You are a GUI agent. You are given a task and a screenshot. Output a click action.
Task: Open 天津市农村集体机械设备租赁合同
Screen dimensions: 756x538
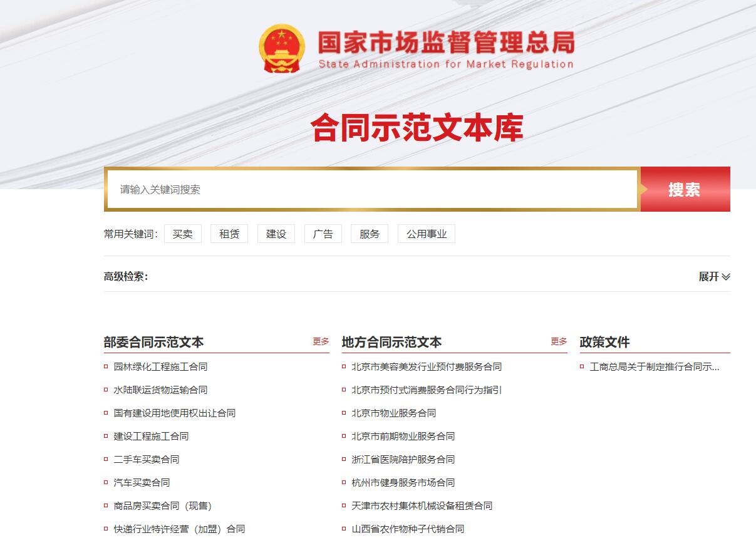(422, 505)
